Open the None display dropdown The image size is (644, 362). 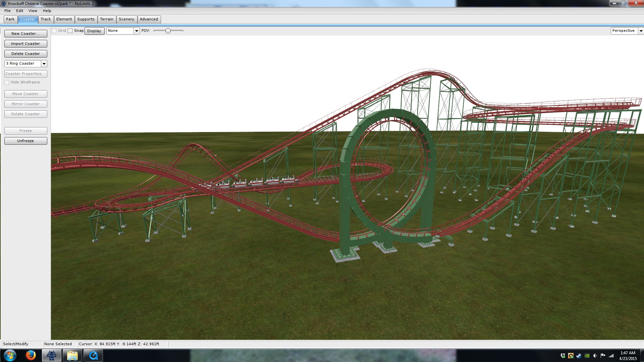[x=137, y=31]
